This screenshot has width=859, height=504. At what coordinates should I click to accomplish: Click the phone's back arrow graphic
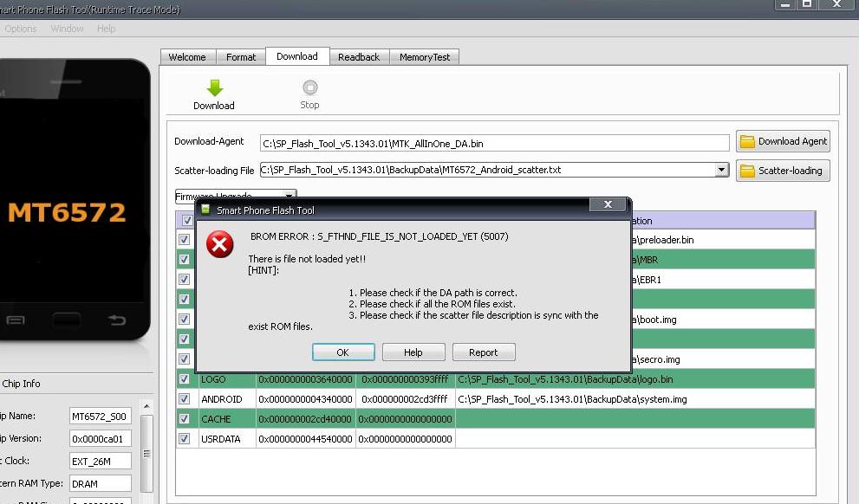coord(116,320)
